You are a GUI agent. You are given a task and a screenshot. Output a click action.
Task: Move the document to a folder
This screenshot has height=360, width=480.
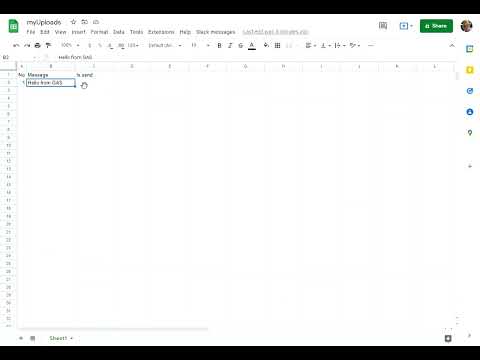pos(85,22)
